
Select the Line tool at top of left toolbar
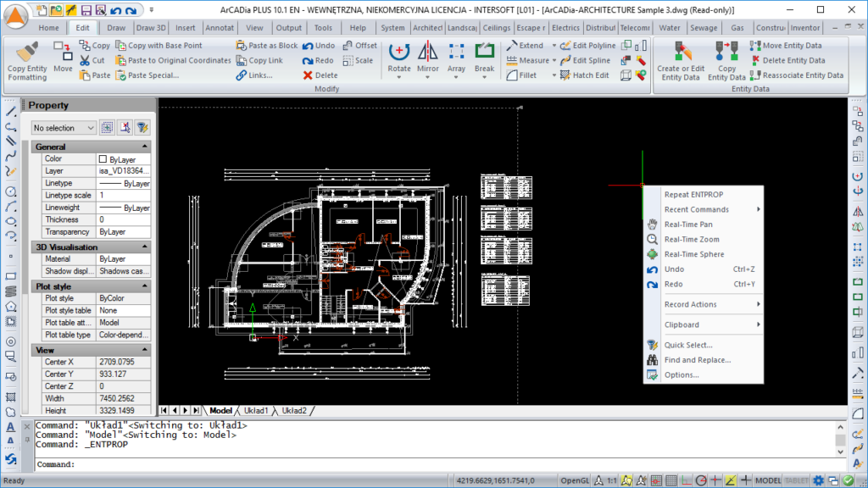[10, 109]
